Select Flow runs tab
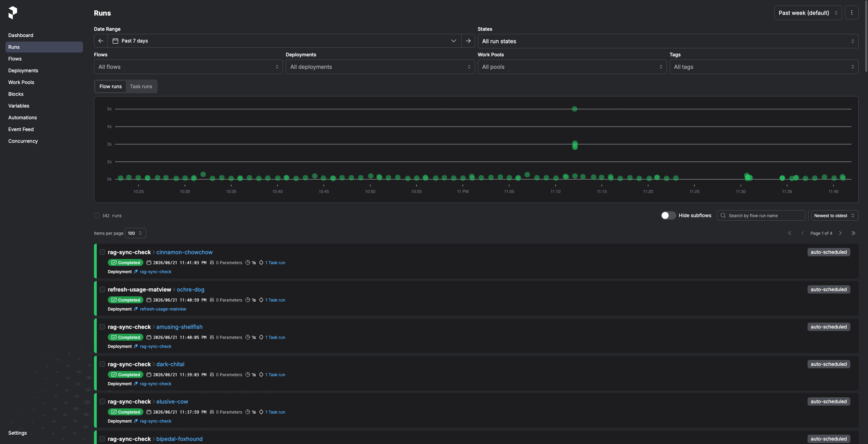This screenshot has width=868, height=444. 111,86
